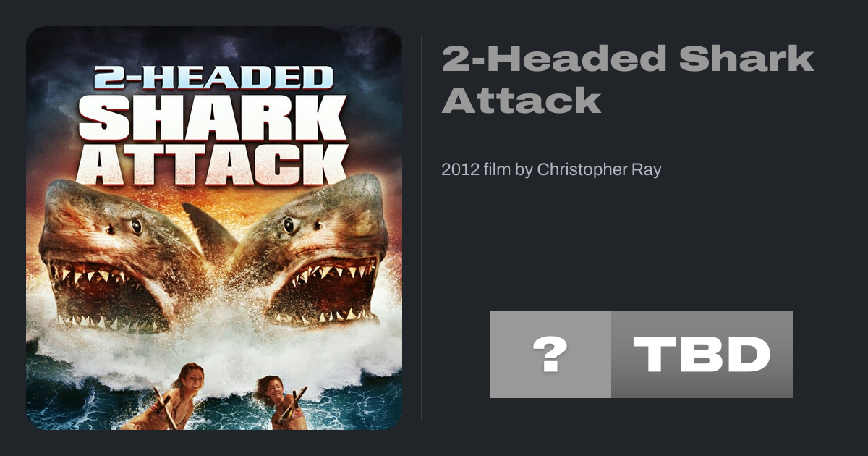Select the TBD rating badge
This screenshot has width=868, height=456.
coord(702,355)
